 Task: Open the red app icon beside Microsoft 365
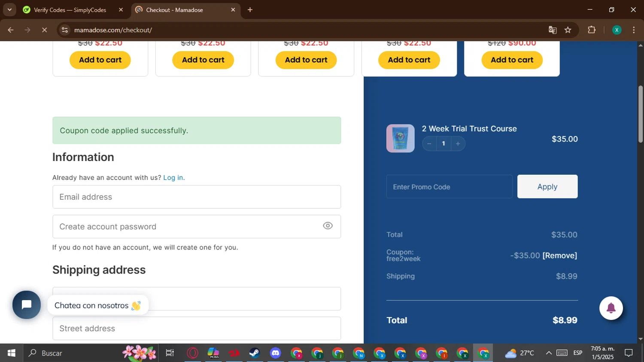point(234,353)
